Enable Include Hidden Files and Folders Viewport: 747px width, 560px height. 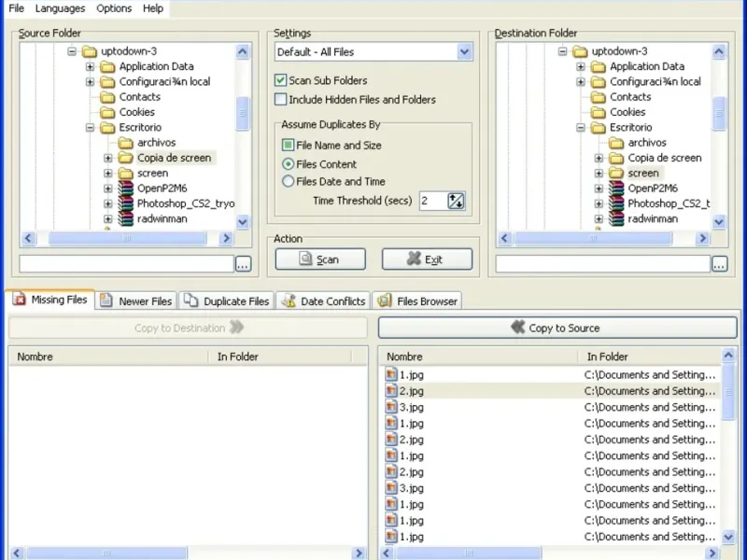pyautogui.click(x=281, y=99)
